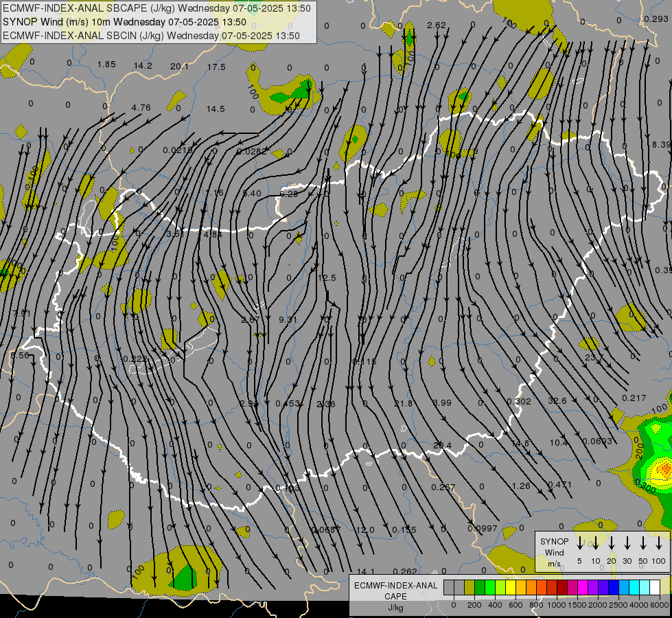The height and width of the screenshot is (618, 672).
Task: Click the 6000 tick label on color bar
Action: pyautogui.click(x=660, y=605)
